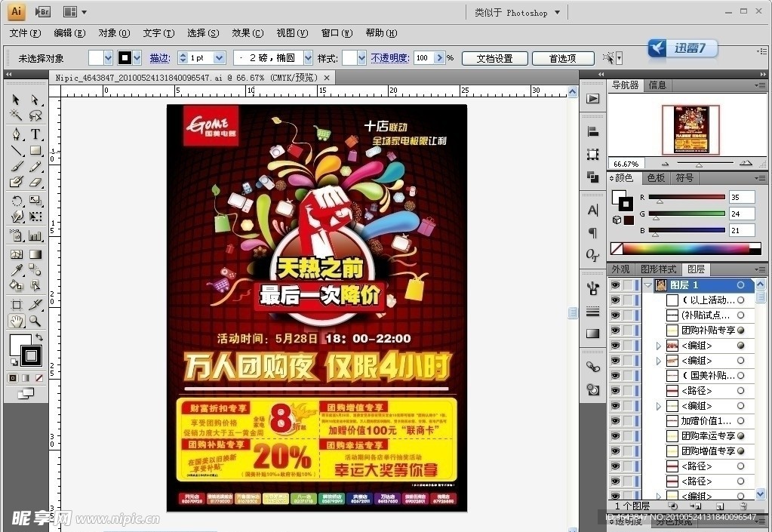Select the Hand tool
The height and width of the screenshot is (532, 772).
(x=17, y=321)
